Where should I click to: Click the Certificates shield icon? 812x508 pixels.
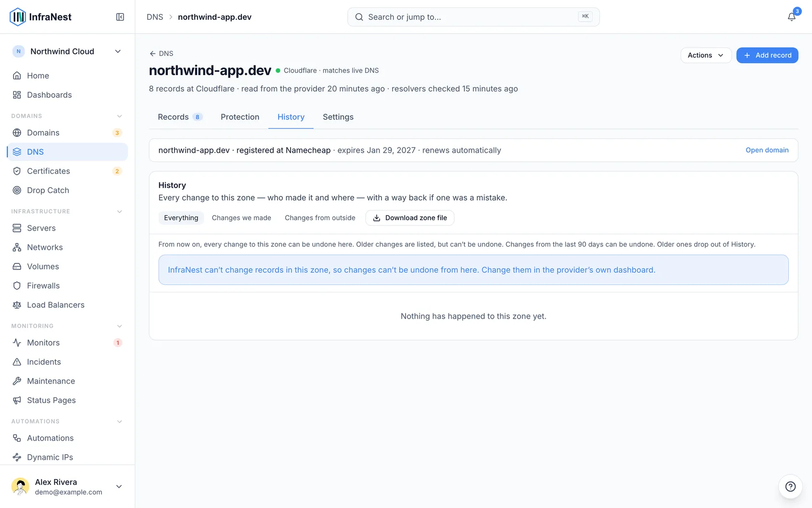coord(17,171)
